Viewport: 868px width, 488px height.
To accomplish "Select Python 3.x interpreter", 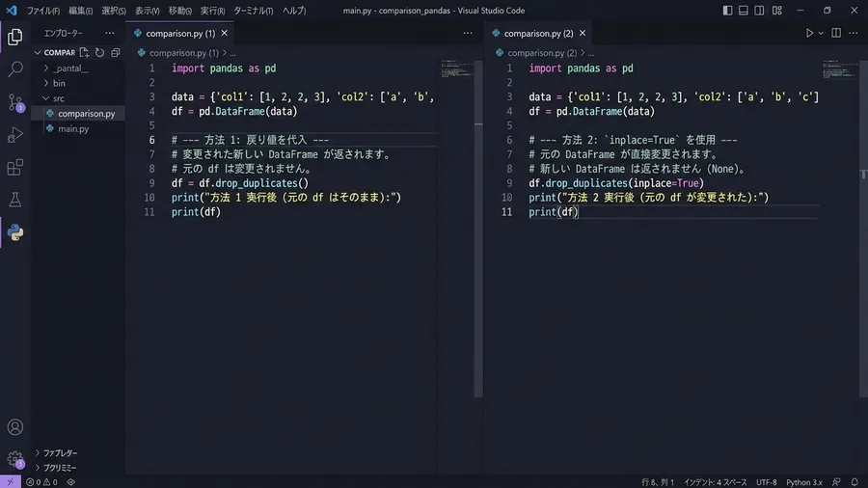I will pos(803,482).
